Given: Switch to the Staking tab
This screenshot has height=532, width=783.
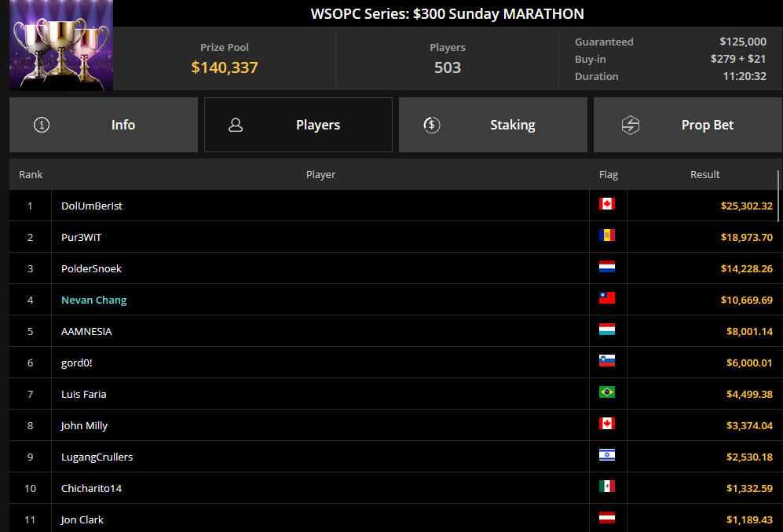Looking at the screenshot, I should (x=493, y=125).
